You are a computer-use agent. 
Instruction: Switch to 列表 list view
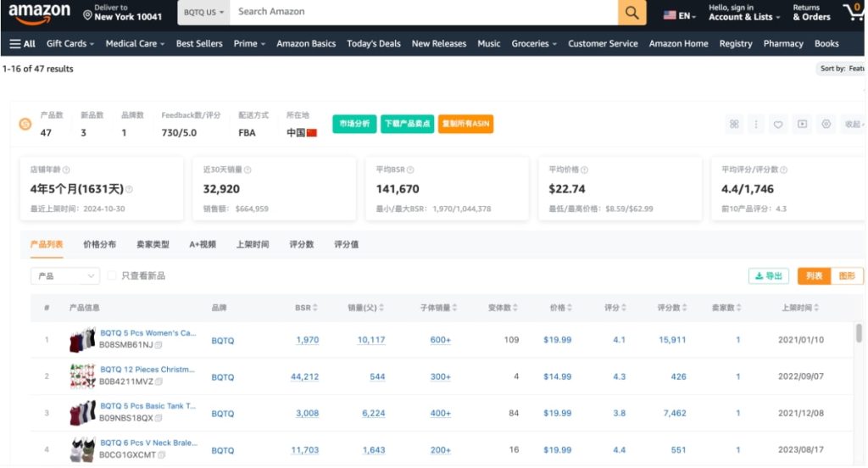point(814,276)
